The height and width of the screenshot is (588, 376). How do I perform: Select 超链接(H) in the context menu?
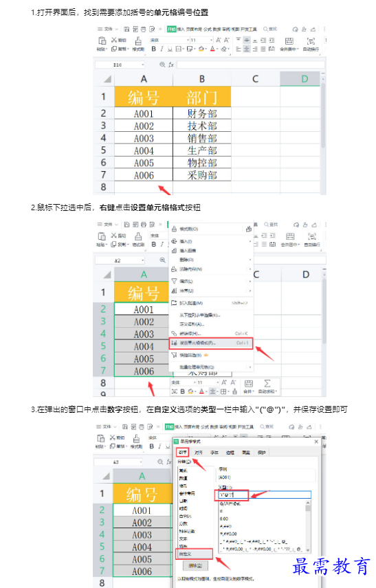(211, 333)
